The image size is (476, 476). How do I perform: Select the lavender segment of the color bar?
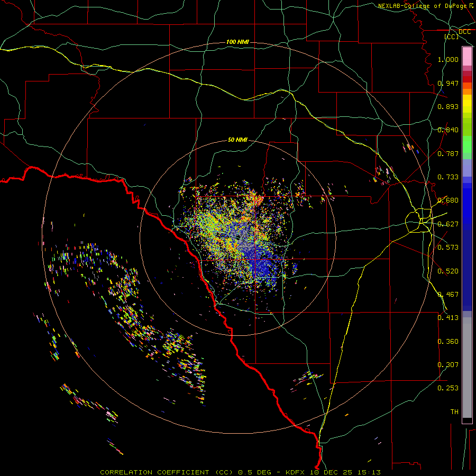467,168
